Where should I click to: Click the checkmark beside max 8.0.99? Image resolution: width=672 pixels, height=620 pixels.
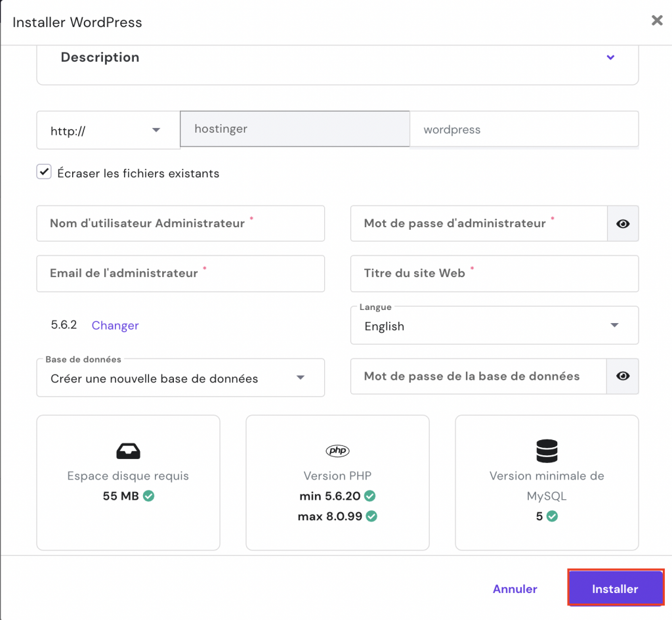coord(373,516)
